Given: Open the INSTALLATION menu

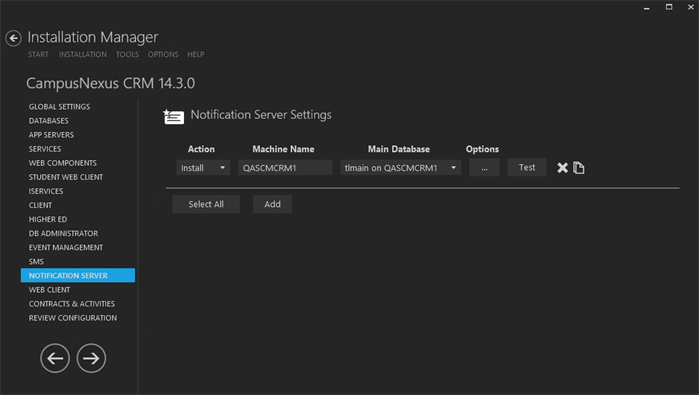Looking at the screenshot, I should point(83,54).
